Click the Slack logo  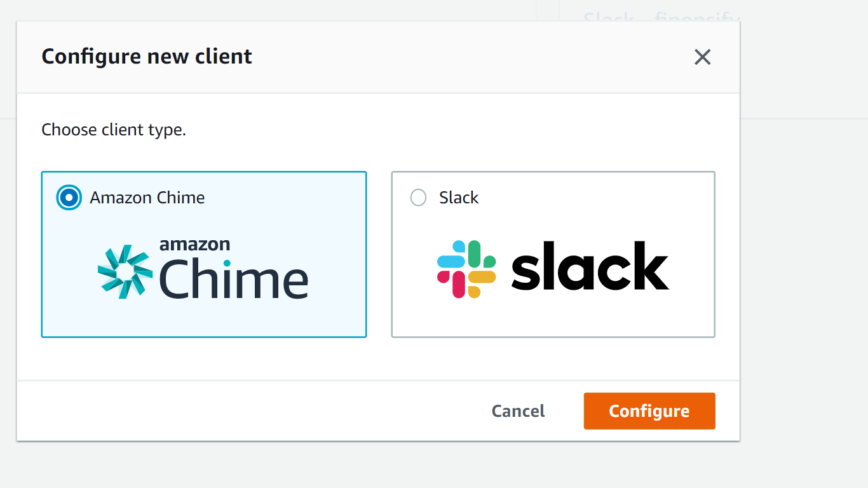[x=553, y=267]
